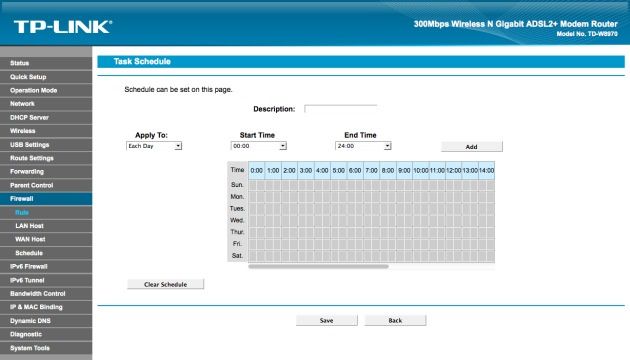Click the Sun. row label
The image size is (630, 360).
tap(237, 185)
